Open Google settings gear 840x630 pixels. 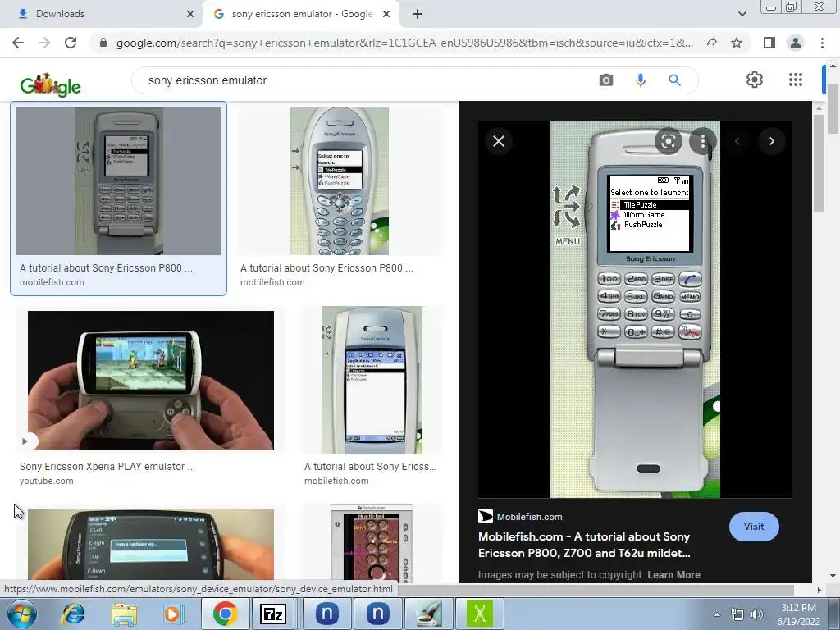coord(755,80)
